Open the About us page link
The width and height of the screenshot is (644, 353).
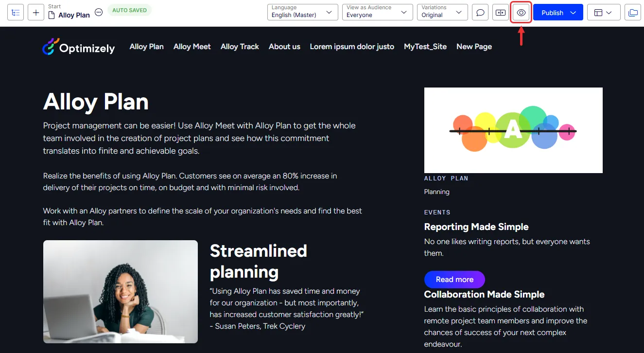tap(284, 47)
